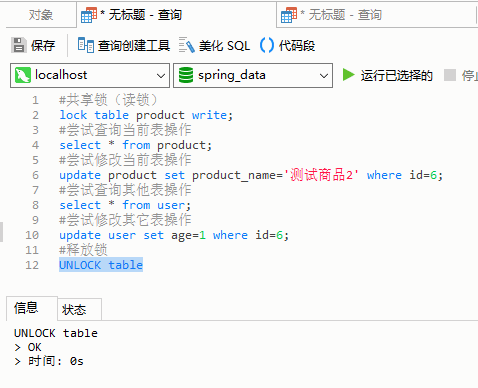Click line 'update user set age=1'
Image resolution: width=478 pixels, height=388 pixels.
tap(132, 235)
